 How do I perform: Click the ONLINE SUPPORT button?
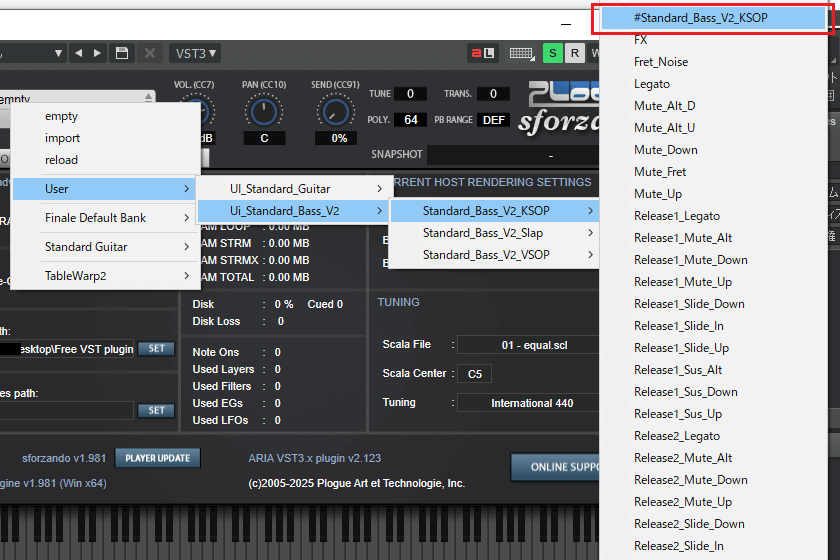[556, 467]
